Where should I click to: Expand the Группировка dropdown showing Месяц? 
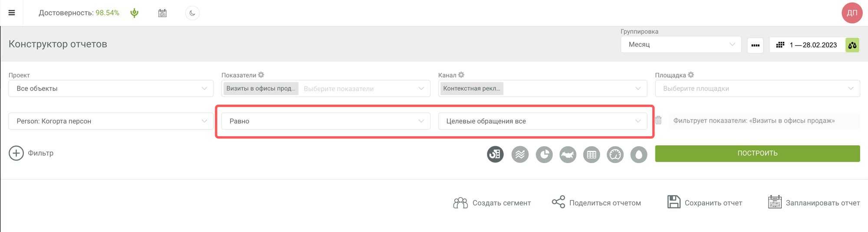click(x=681, y=45)
